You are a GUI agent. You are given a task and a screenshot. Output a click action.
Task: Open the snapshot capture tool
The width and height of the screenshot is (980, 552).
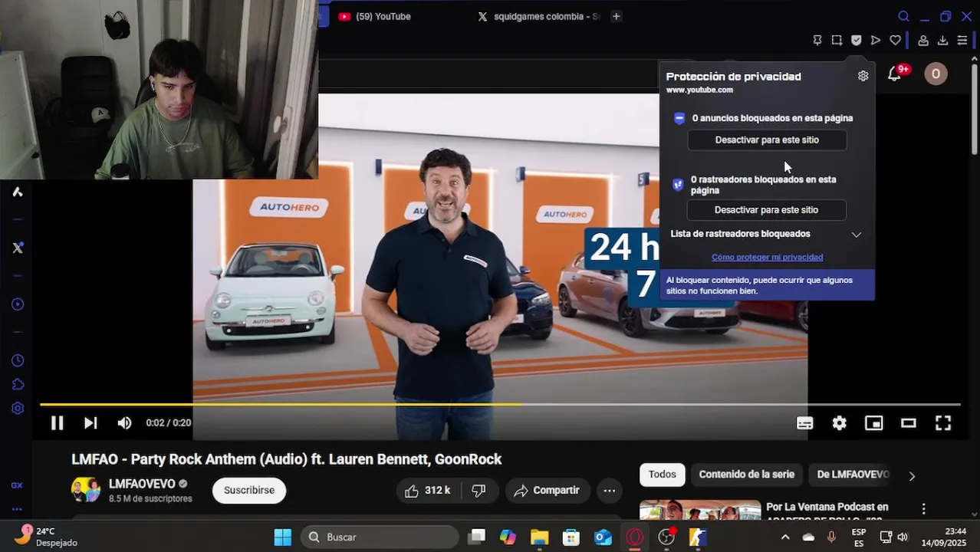point(837,40)
